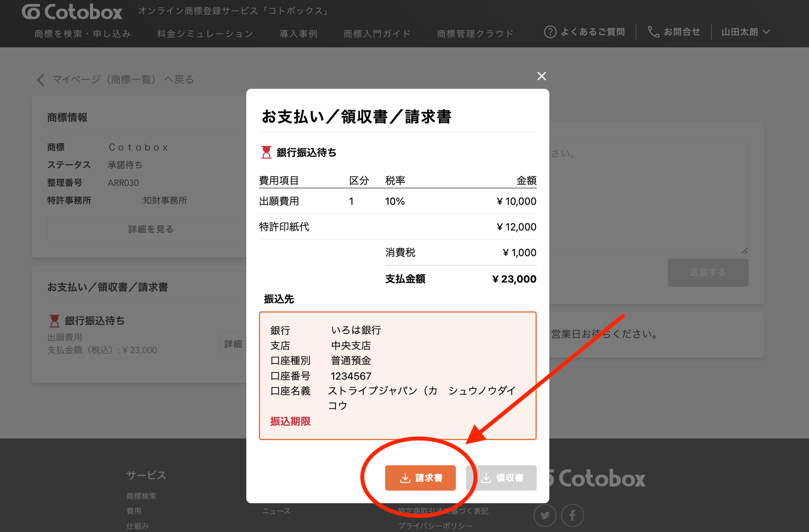This screenshot has height=532, width=809.
Task: Open 料金シミュレーション menu item
Action: pos(205,34)
